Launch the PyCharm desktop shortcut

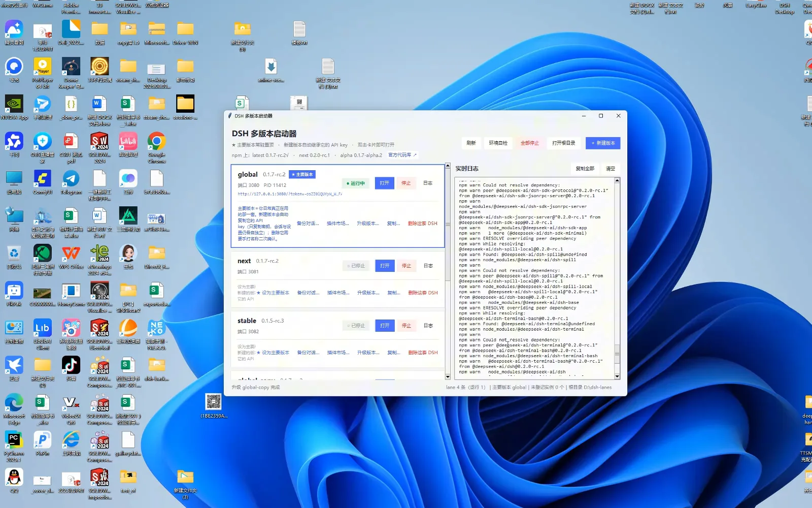point(14,446)
